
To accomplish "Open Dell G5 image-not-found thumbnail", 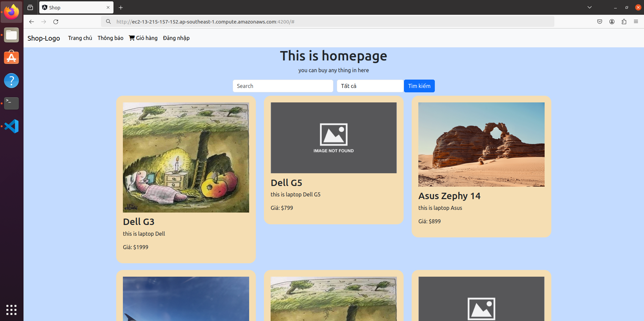I will tap(334, 138).
